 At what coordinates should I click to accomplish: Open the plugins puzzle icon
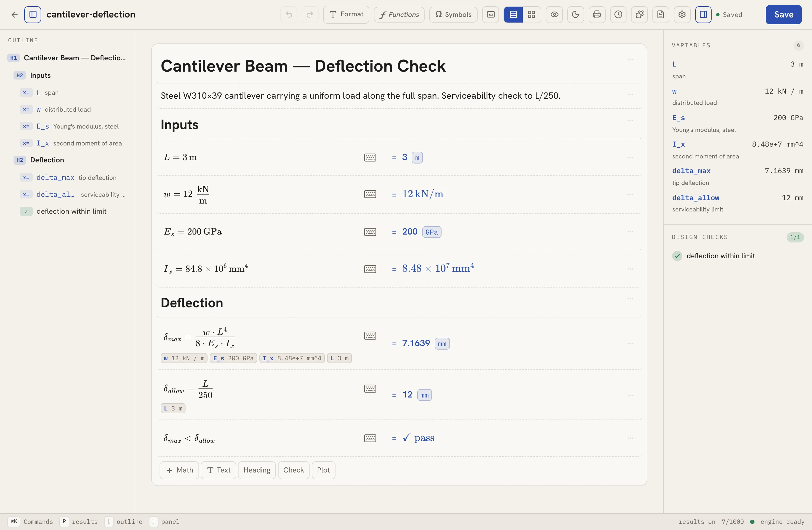[x=639, y=15]
